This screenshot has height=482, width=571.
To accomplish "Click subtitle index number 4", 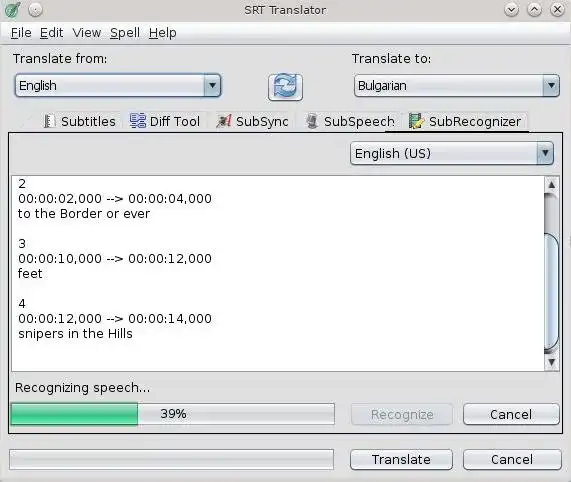I will (22, 304).
